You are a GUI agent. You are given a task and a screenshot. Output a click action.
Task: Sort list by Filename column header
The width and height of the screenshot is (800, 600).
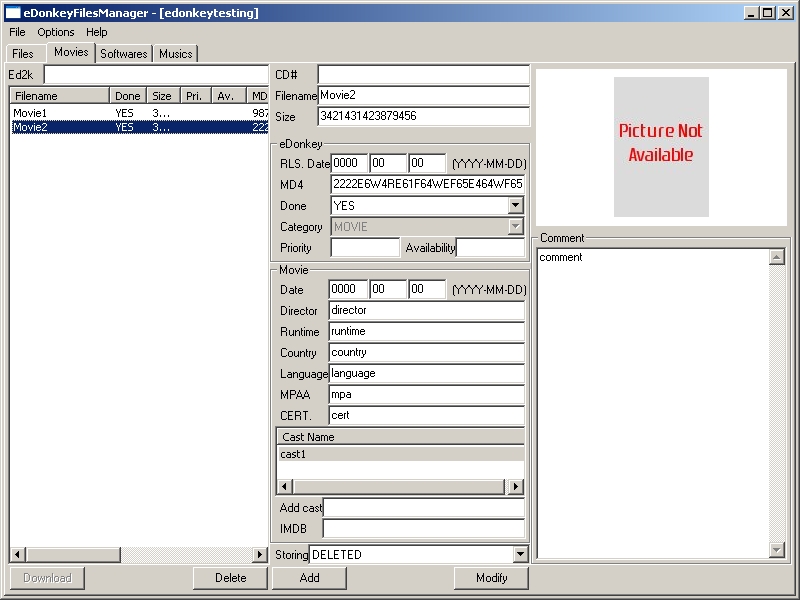coord(59,96)
